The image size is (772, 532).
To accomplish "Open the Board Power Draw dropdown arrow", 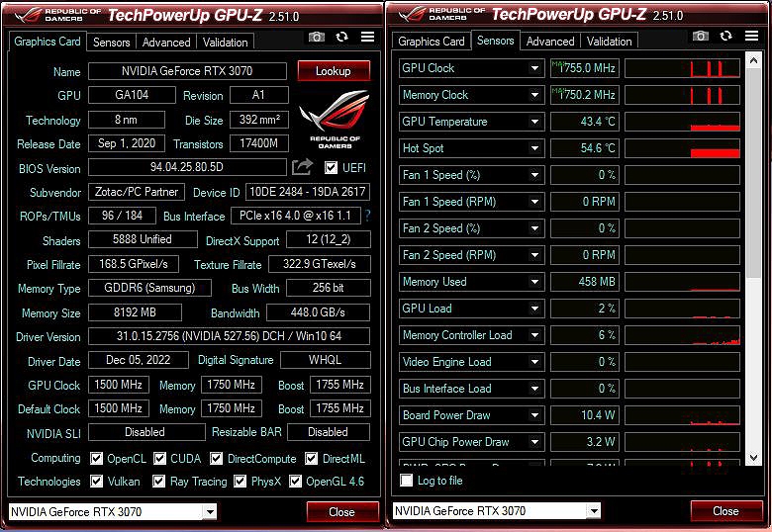I will (x=534, y=415).
